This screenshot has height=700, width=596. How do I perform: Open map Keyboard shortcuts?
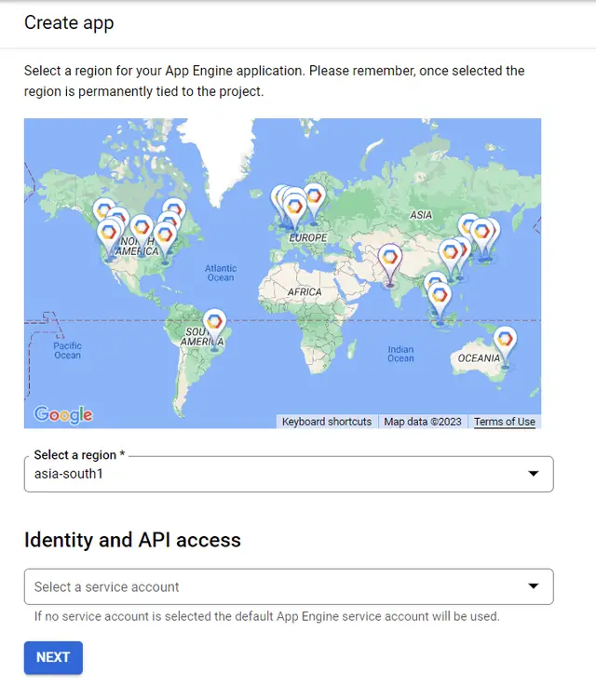click(x=327, y=422)
